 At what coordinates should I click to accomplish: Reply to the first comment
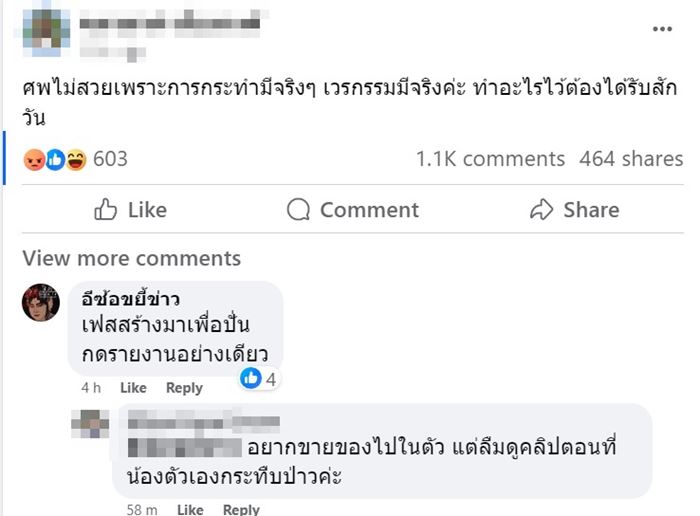pyautogui.click(x=184, y=388)
